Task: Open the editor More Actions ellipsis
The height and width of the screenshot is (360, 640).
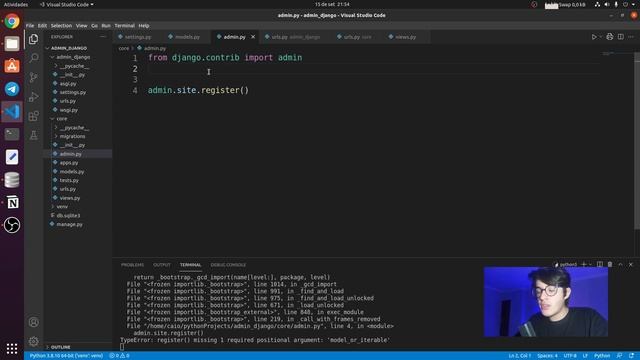Action: click(x=631, y=37)
